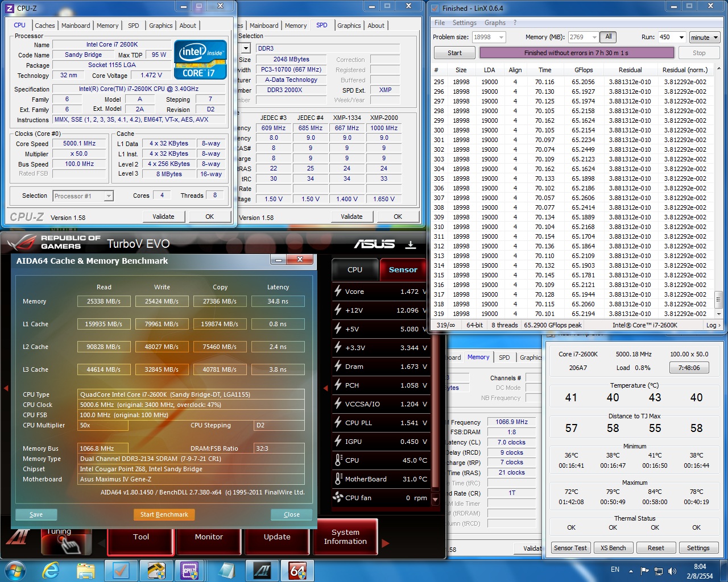Open the Action Center flag icon
Viewport: 728px width, 582px height.
pos(645,571)
